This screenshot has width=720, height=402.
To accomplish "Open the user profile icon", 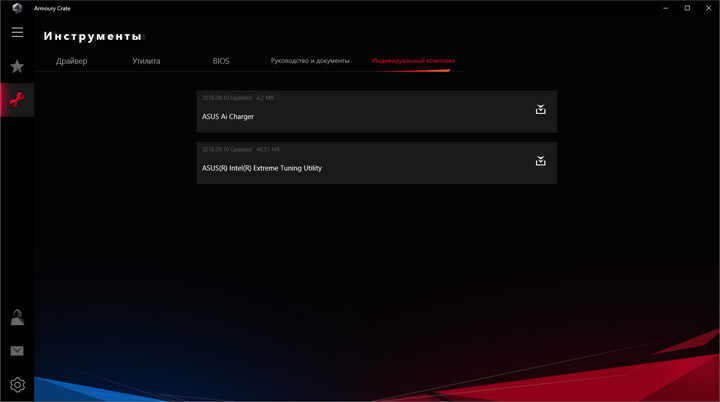I will tap(17, 317).
